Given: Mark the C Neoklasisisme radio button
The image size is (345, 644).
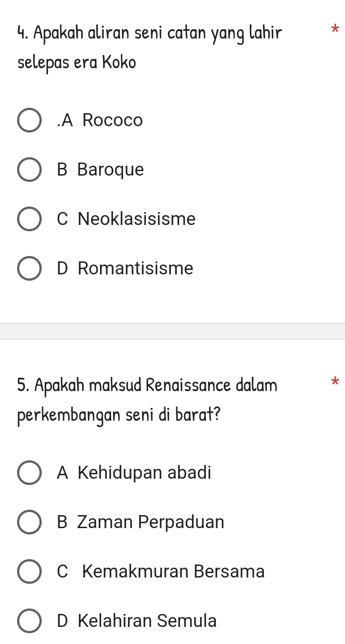Looking at the screenshot, I should [x=29, y=219].
